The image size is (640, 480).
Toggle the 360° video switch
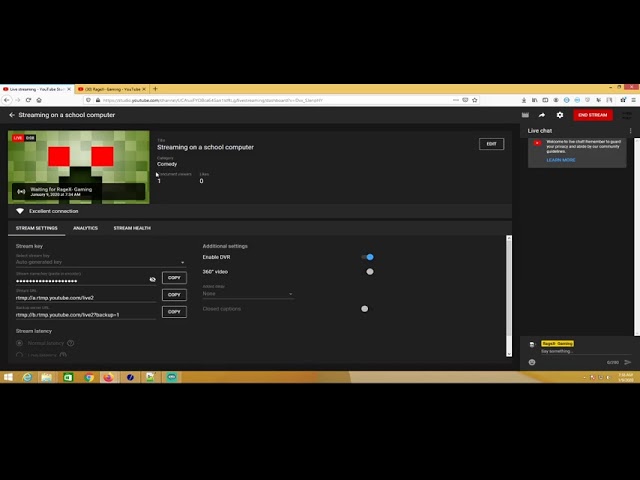click(369, 271)
